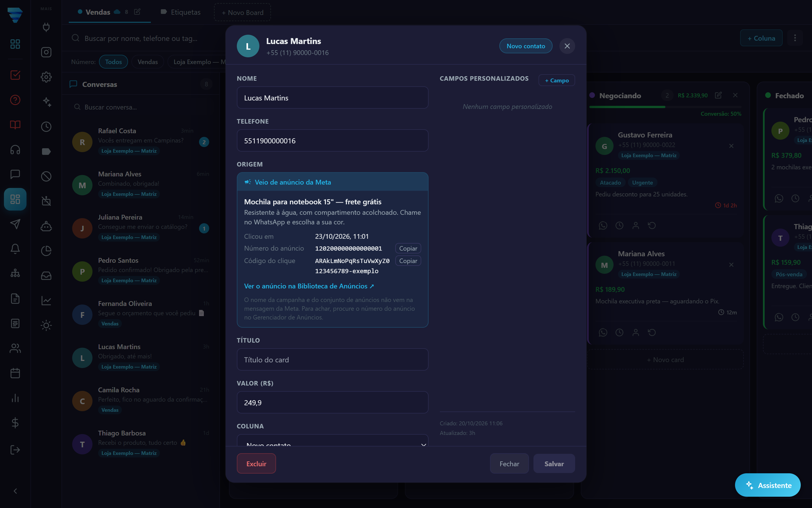Click the + Novo Board tab
Image resolution: width=812 pixels, height=508 pixels.
(x=242, y=12)
